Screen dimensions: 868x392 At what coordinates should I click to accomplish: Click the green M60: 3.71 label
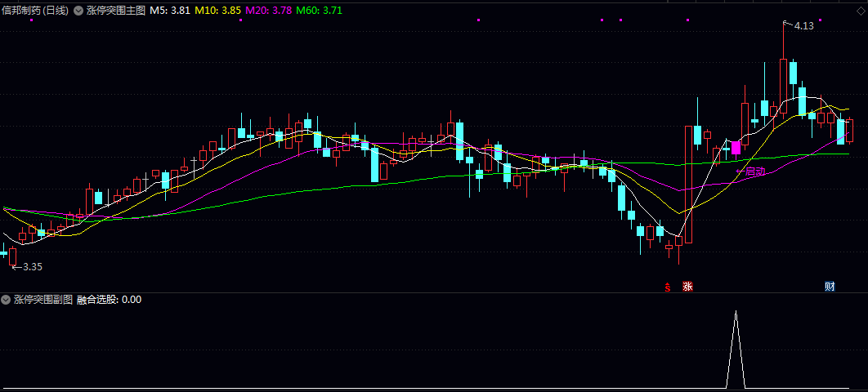pos(319,11)
